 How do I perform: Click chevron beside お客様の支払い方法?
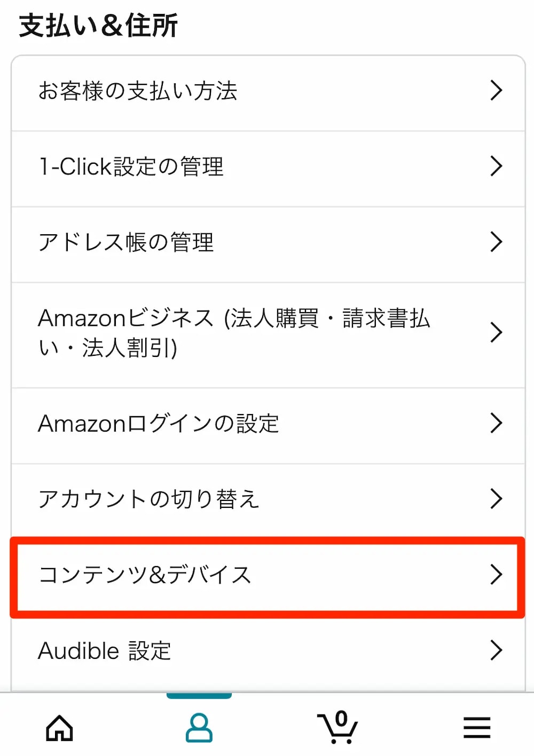(496, 91)
